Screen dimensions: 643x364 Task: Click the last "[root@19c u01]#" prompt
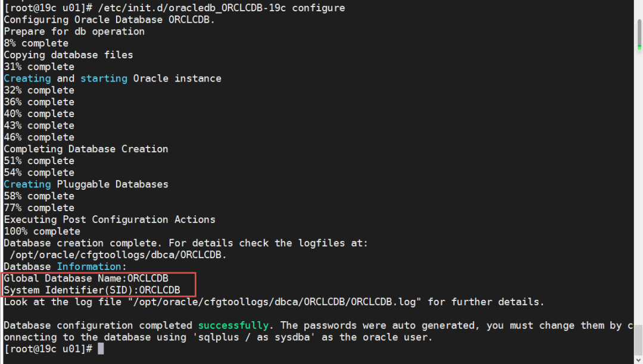48,349
